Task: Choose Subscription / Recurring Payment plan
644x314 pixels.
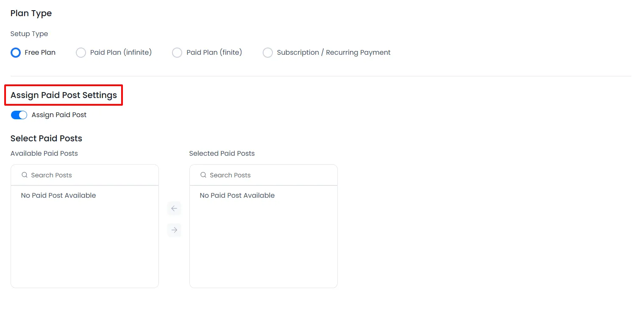Action: coord(268,52)
